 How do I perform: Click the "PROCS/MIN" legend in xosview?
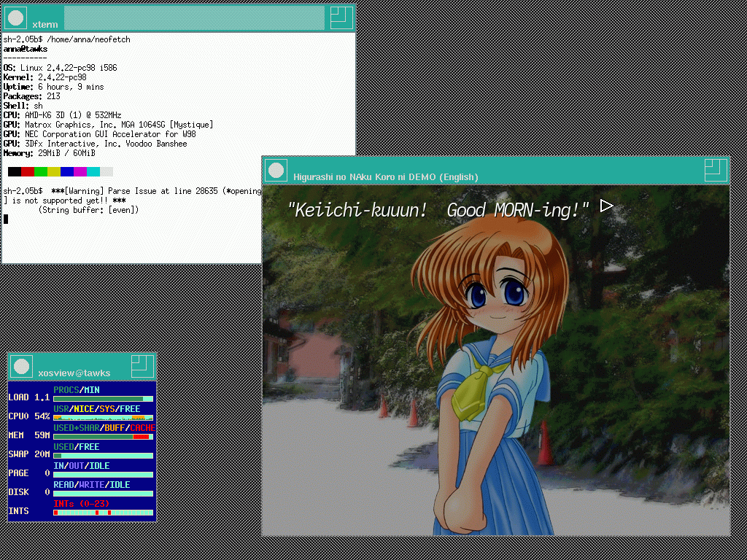coord(77,390)
